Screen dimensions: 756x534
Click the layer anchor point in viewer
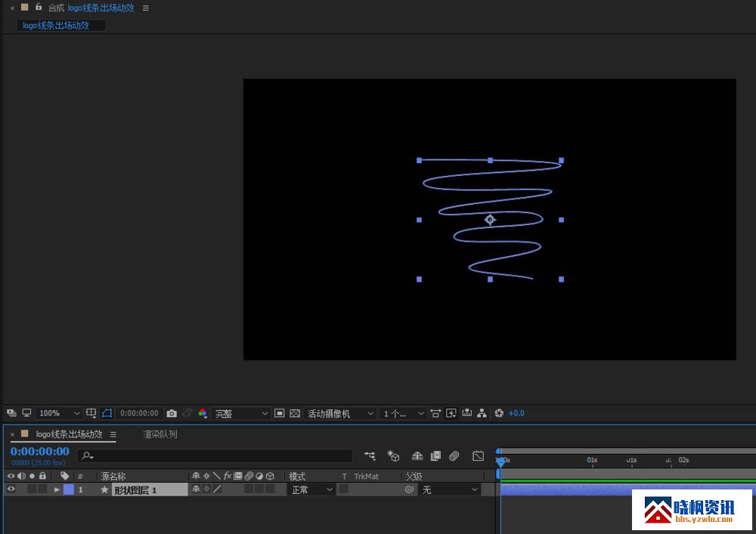pos(490,220)
